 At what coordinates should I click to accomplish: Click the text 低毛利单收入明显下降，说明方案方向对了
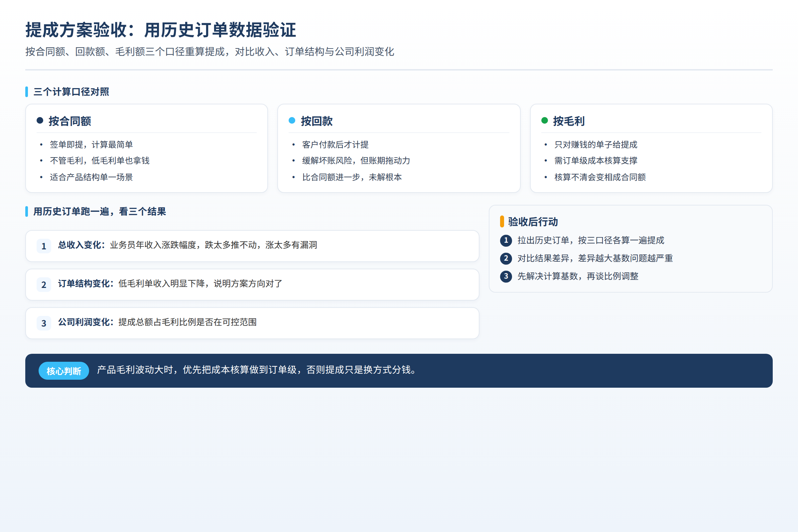(200, 284)
